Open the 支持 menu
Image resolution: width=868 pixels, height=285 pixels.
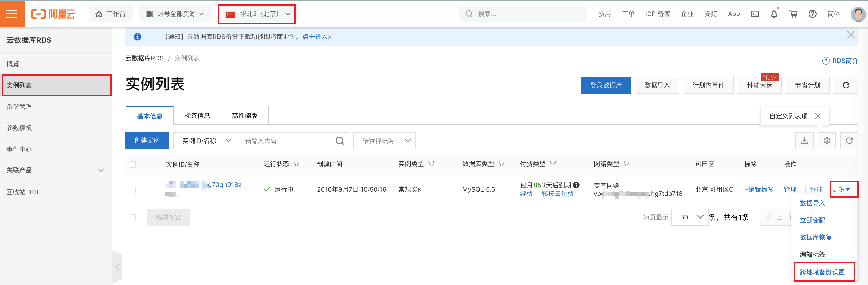click(x=711, y=14)
